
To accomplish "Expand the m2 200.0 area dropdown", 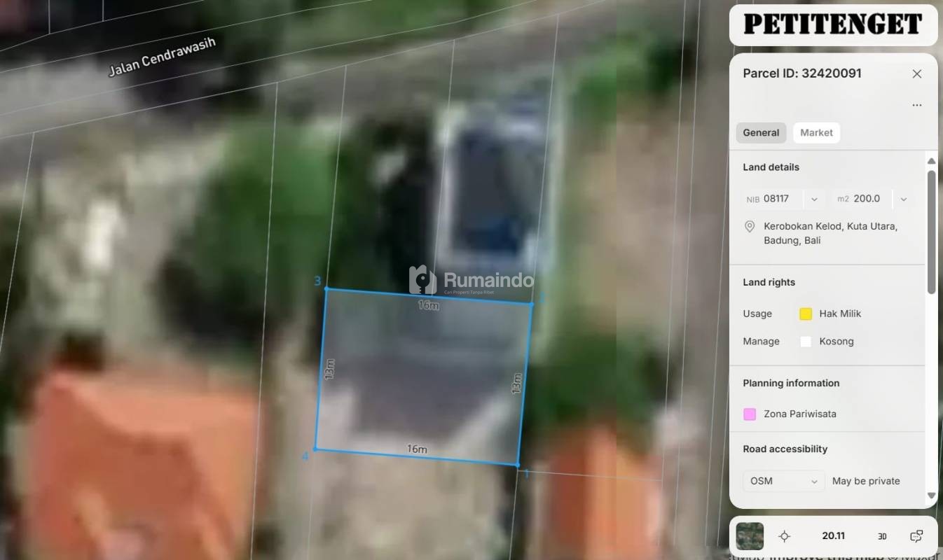I will click(x=903, y=199).
